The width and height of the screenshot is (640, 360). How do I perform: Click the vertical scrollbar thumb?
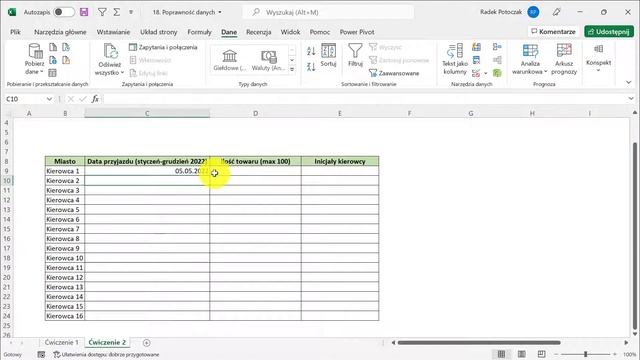coord(635,236)
